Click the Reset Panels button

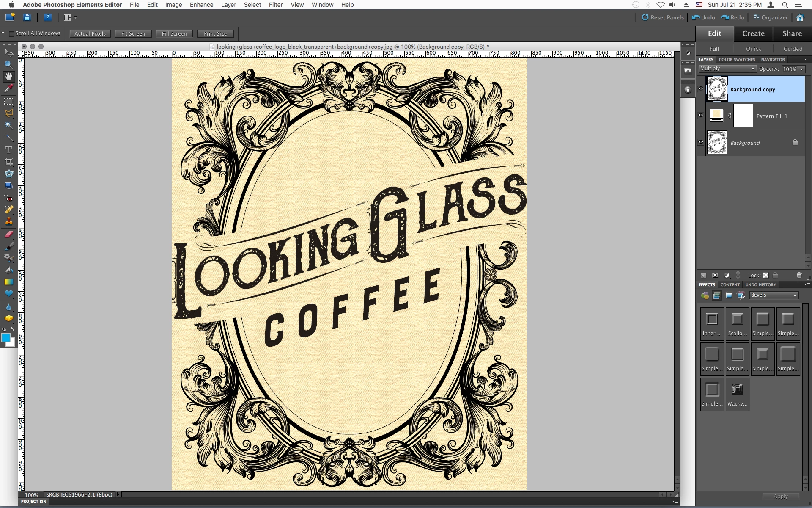click(x=662, y=17)
